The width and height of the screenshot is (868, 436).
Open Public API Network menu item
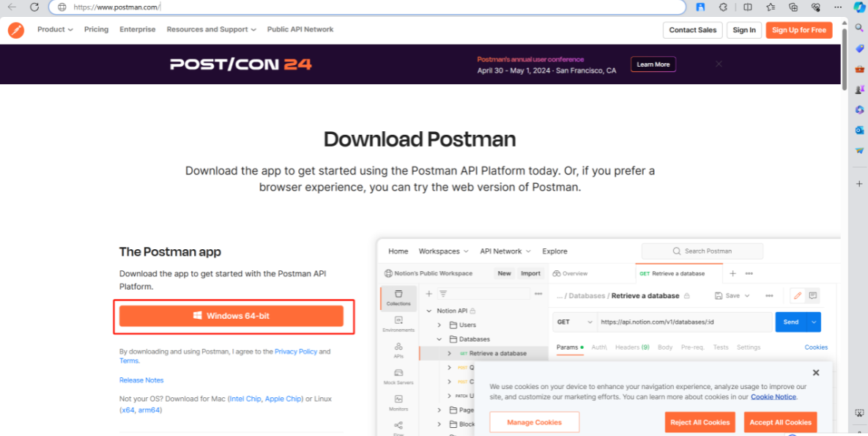pyautogui.click(x=300, y=29)
